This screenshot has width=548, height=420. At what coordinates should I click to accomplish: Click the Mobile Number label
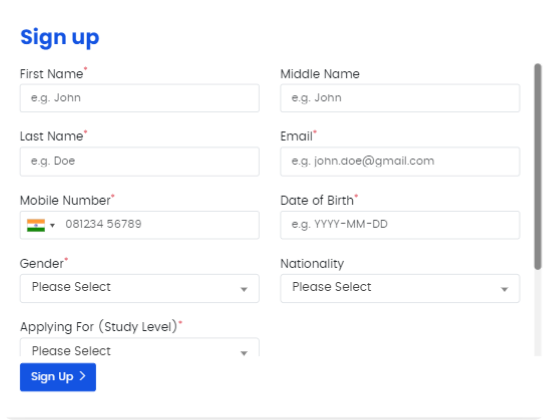coord(65,201)
